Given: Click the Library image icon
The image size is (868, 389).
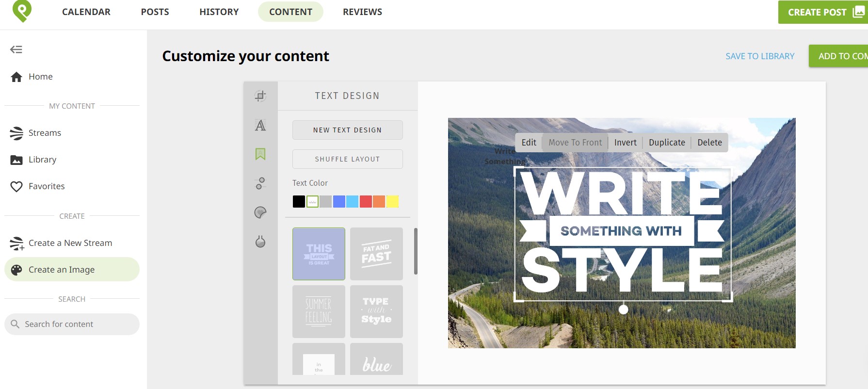Looking at the screenshot, I should tap(16, 160).
